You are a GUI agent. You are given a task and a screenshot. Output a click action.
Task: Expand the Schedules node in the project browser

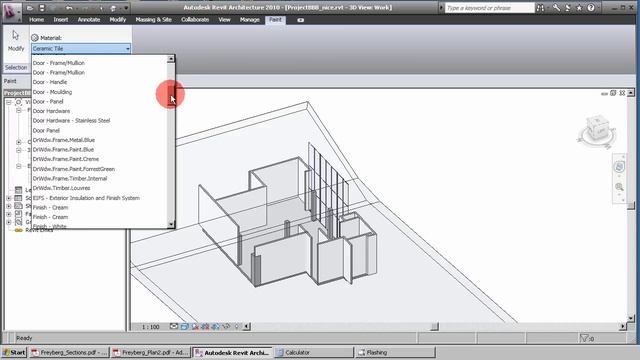[9, 198]
